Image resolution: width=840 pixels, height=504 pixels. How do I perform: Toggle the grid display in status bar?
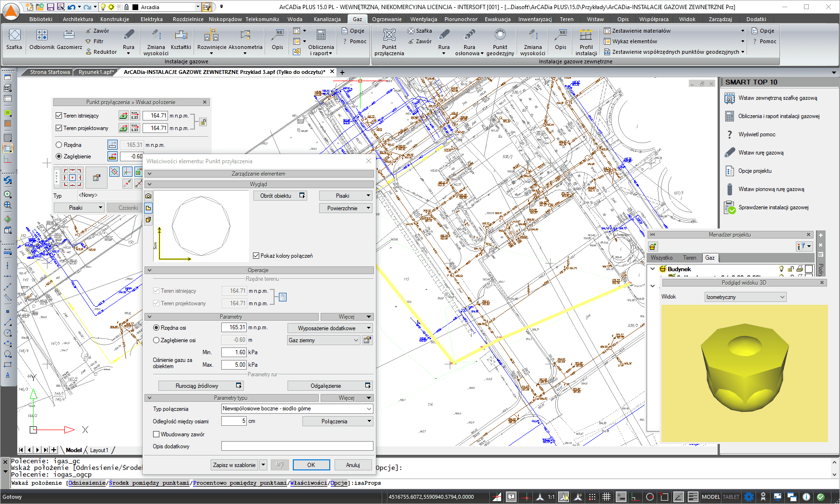(607, 497)
